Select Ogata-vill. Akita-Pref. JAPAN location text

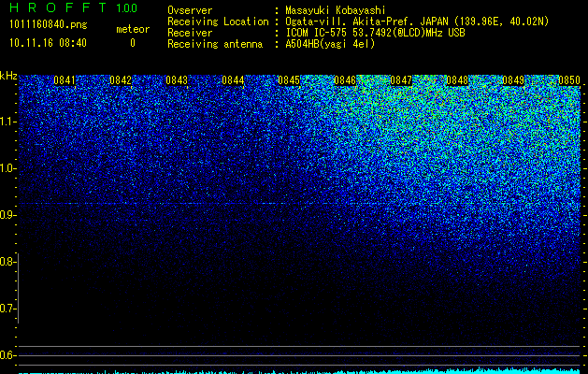tap(417, 22)
